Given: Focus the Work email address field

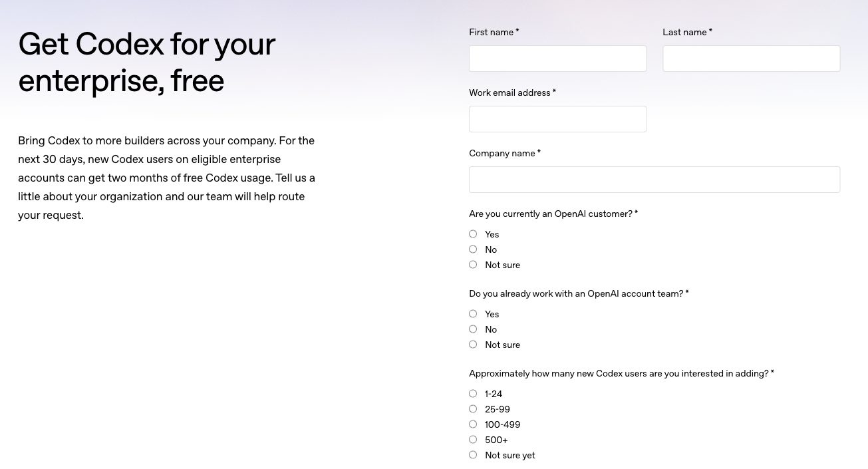Looking at the screenshot, I should (557, 119).
